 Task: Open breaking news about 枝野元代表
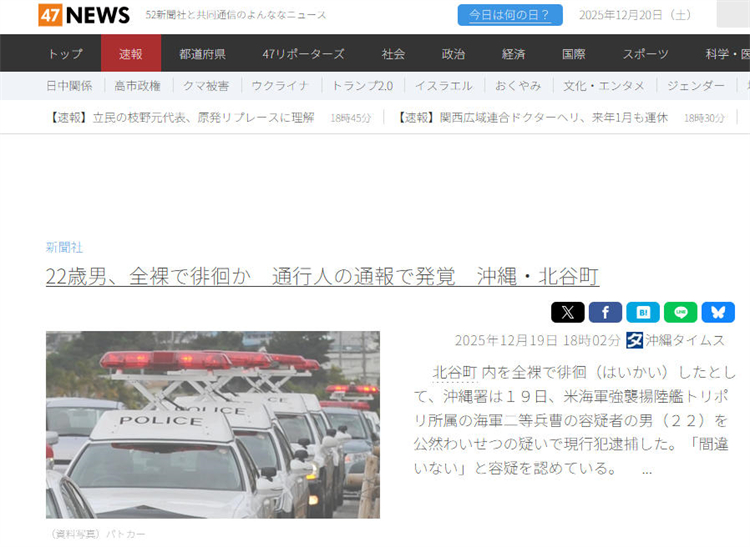tap(181, 118)
